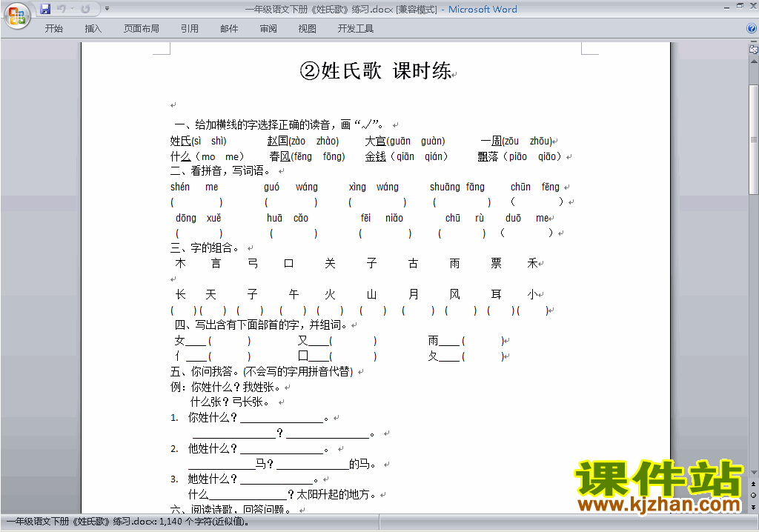Open the 页面布局 ribbon tab

[142, 29]
